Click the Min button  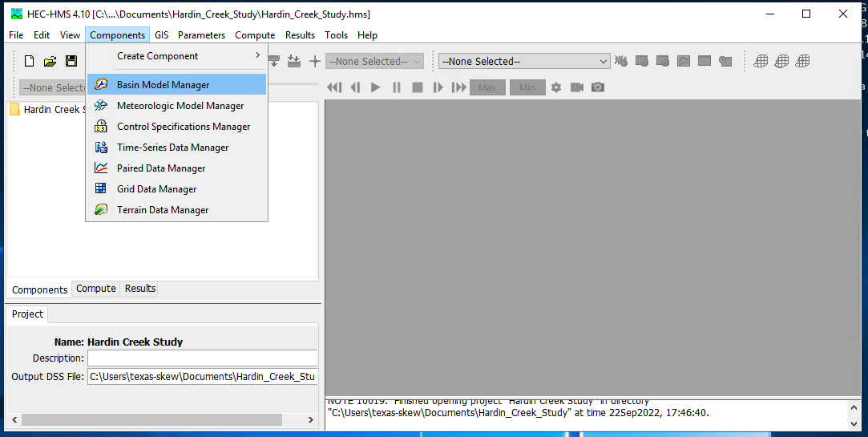(527, 87)
